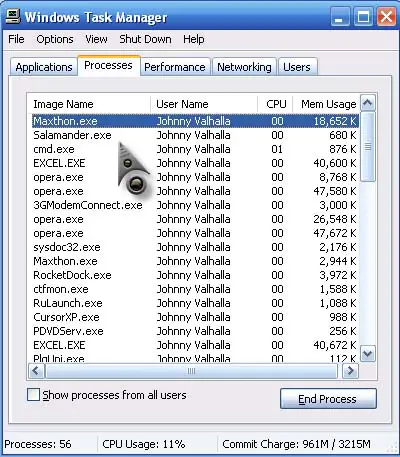Image resolution: width=400 pixels, height=457 pixels.
Task: Switch to the Performance tab
Action: tap(175, 67)
